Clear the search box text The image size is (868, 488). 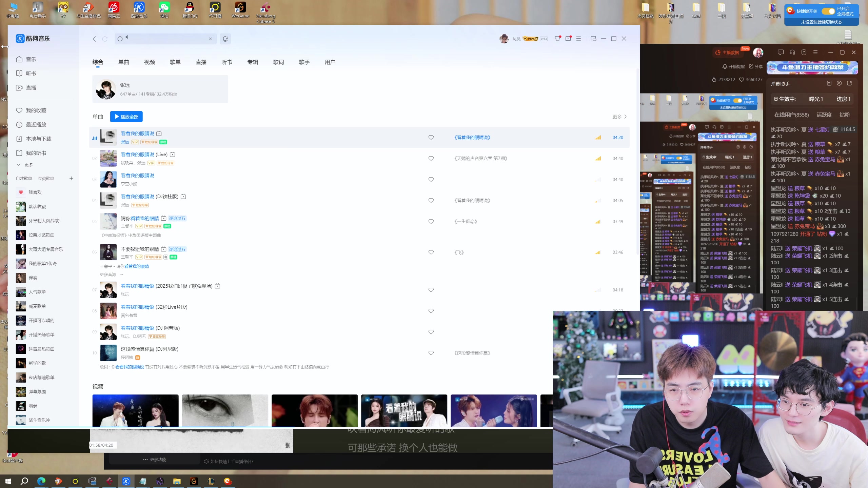click(x=210, y=39)
